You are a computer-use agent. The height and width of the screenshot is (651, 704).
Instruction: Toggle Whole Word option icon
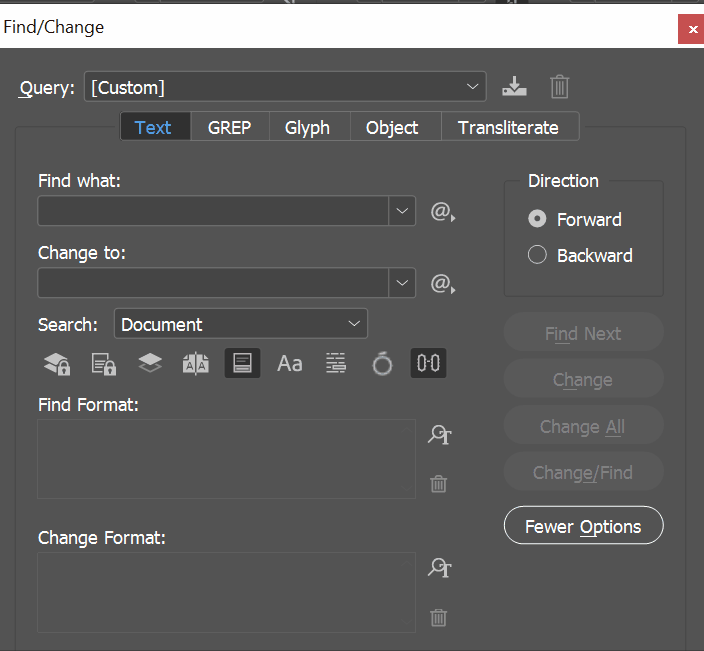pos(336,364)
